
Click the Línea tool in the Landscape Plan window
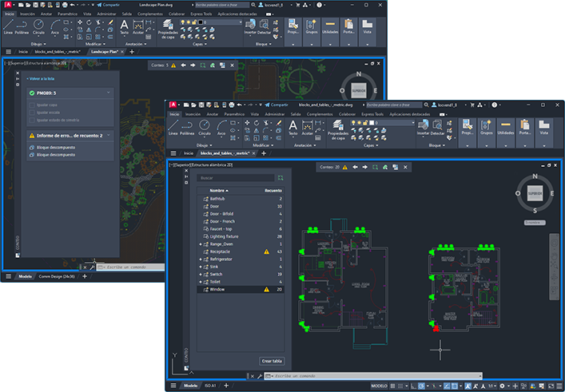click(8, 26)
